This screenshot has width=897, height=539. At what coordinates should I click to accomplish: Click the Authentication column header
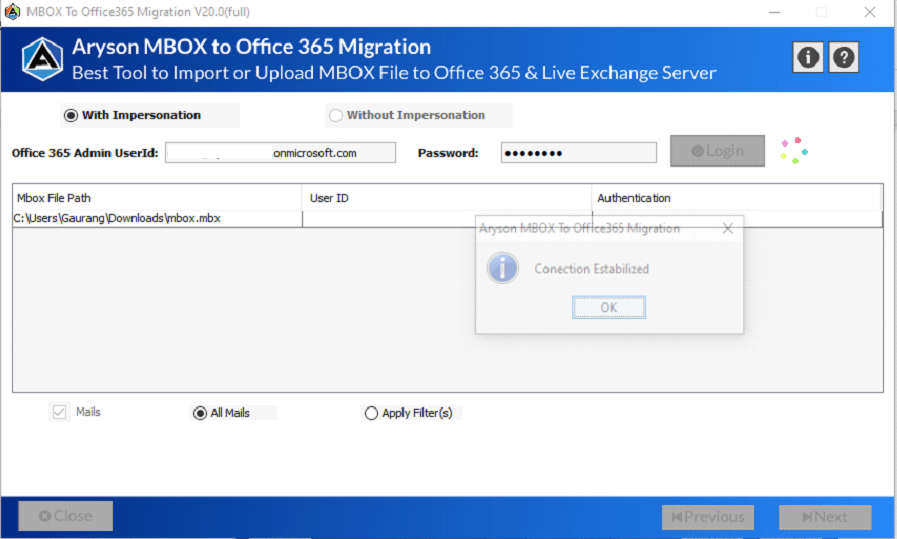click(737, 198)
